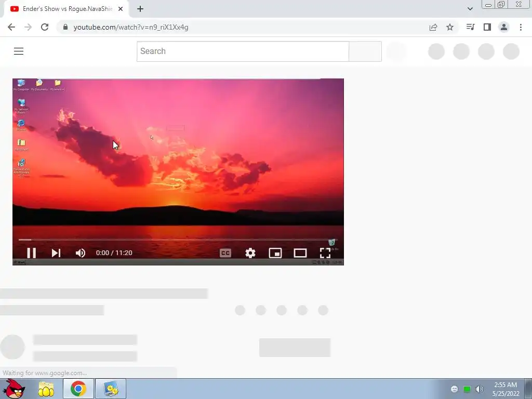532x399 pixels.
Task: Open the Chrome profile avatar
Action: 504,27
